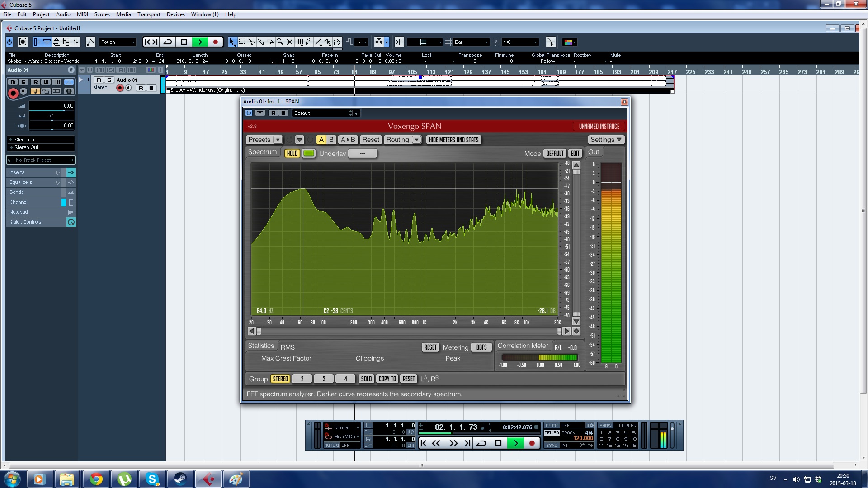Select the Range Selection tool
Screen dimensions: 868x488
point(242,42)
